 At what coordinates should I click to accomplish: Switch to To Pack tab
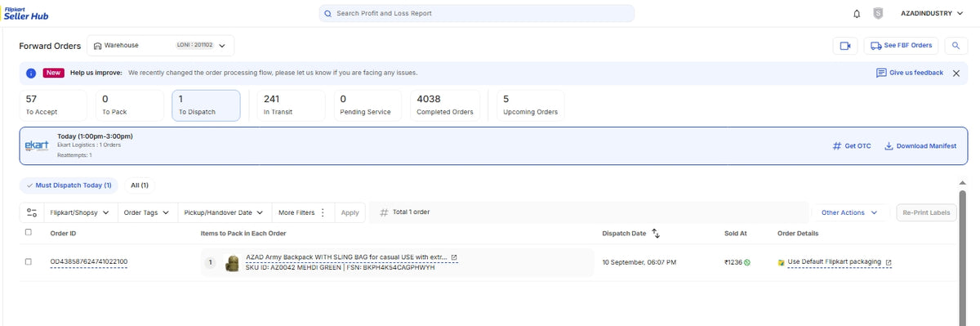point(129,105)
